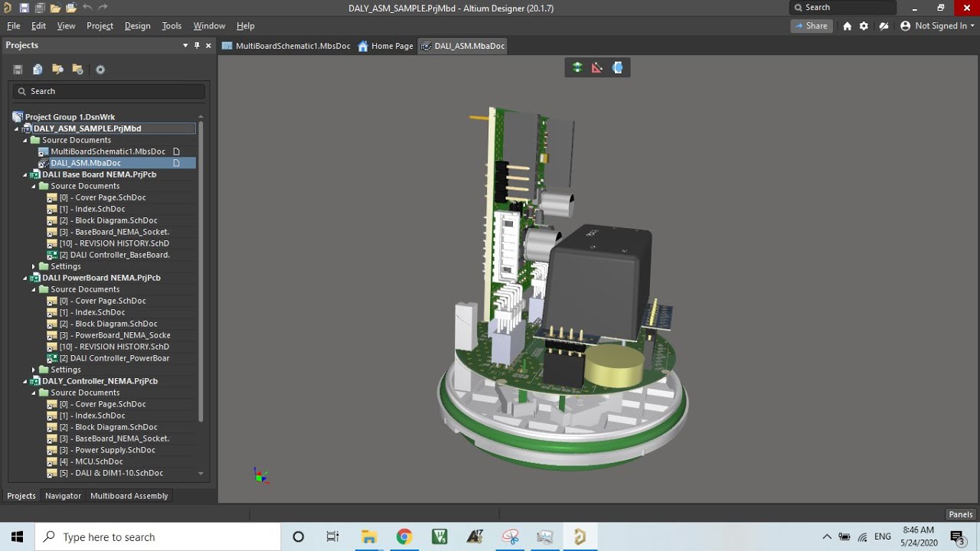The height and width of the screenshot is (551, 980).
Task: Open the Tools menu
Action: click(x=171, y=25)
